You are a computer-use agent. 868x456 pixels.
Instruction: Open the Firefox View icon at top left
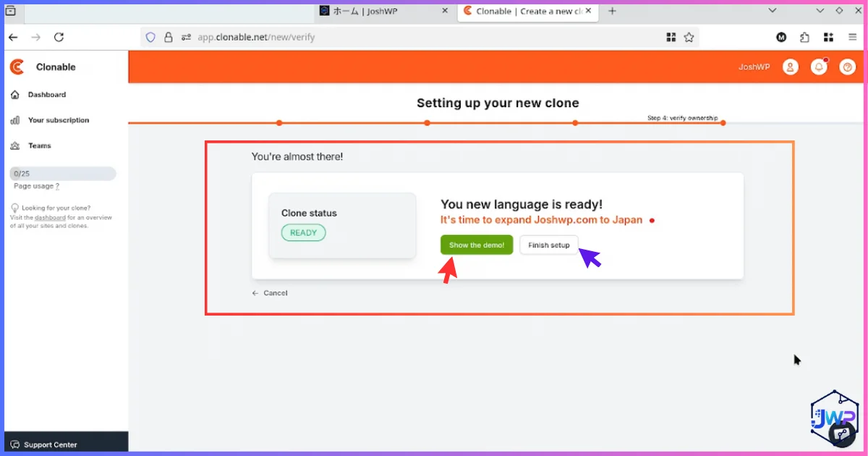11,11
